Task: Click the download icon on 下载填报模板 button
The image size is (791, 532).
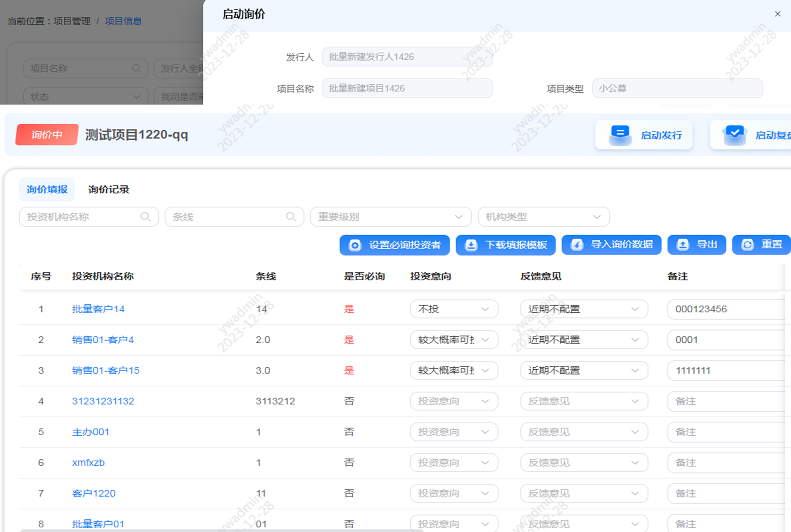Action: (471, 245)
